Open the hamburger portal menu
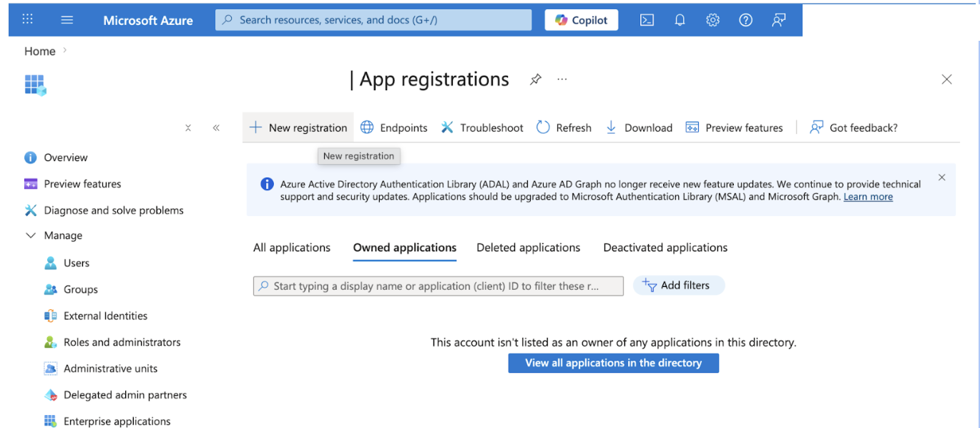Image resolution: width=980 pixels, height=428 pixels. coord(67,20)
